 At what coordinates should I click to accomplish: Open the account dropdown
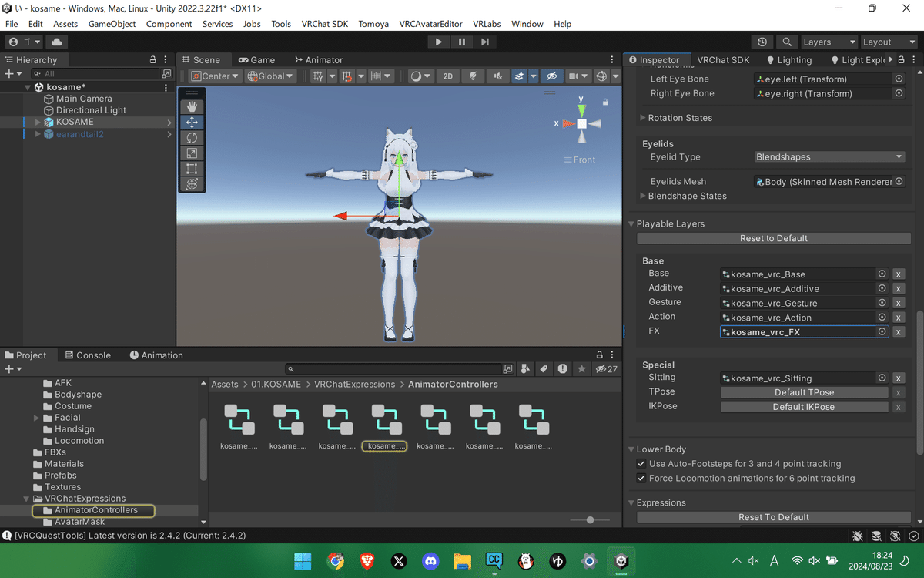pyautogui.click(x=25, y=42)
